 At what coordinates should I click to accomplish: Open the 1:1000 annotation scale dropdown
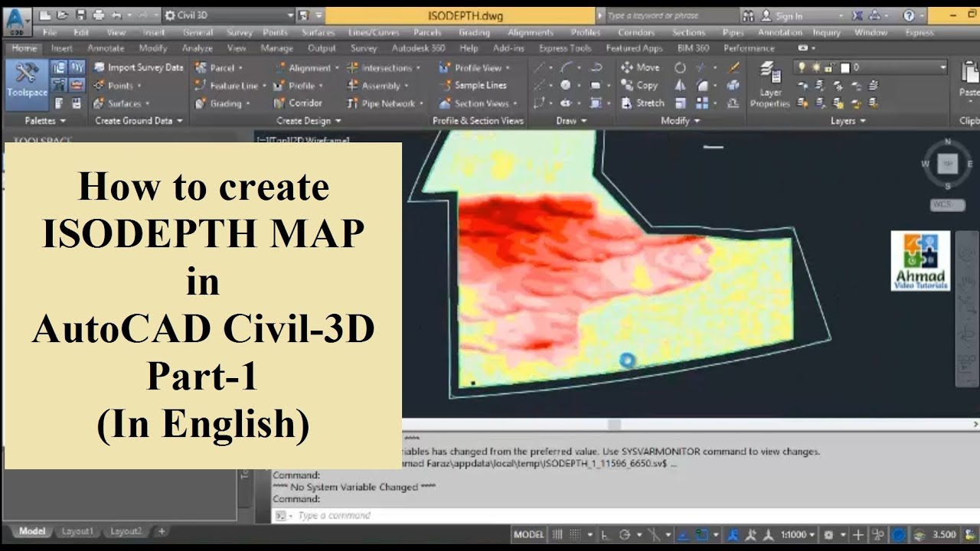point(798,534)
